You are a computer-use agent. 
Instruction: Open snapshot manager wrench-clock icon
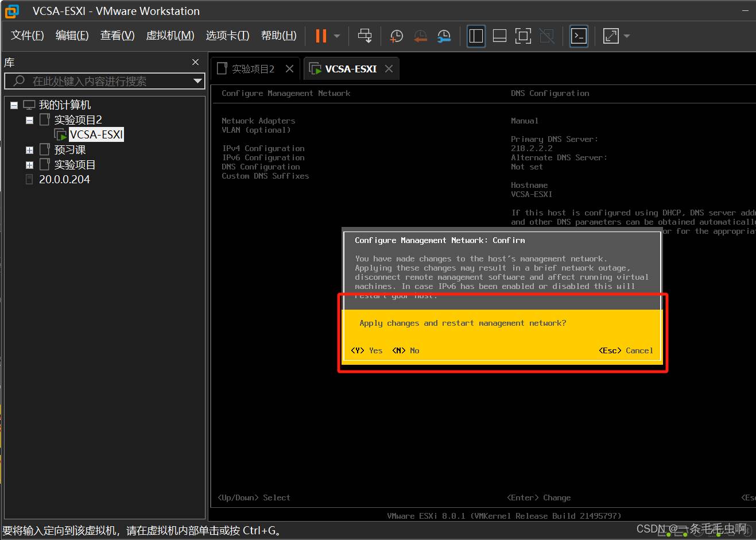click(444, 36)
